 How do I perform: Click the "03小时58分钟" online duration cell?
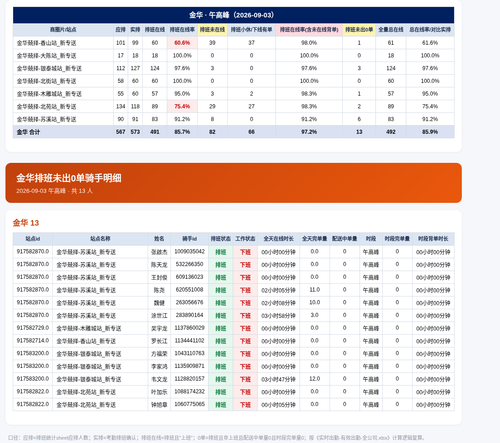(x=278, y=316)
